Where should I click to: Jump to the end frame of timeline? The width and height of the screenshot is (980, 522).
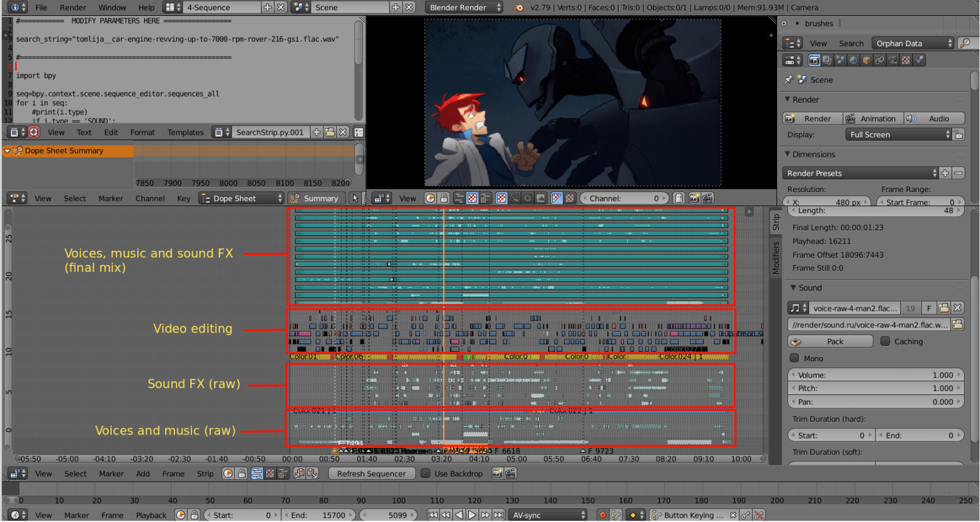(498, 515)
